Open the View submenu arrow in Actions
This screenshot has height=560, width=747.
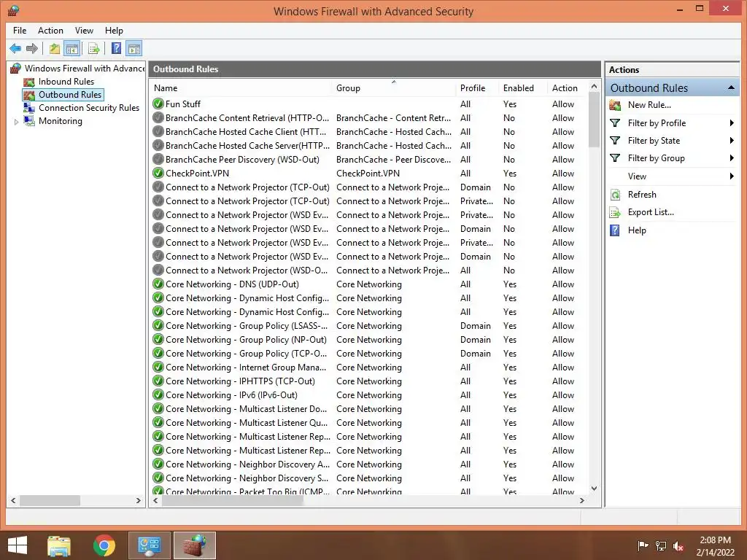732,176
